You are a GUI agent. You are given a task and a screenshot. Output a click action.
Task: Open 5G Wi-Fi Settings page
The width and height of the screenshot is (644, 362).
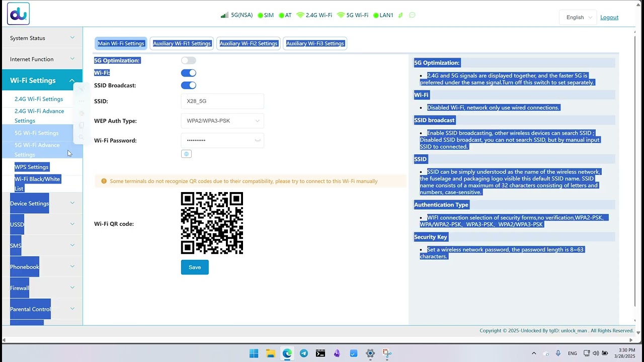click(x=36, y=133)
